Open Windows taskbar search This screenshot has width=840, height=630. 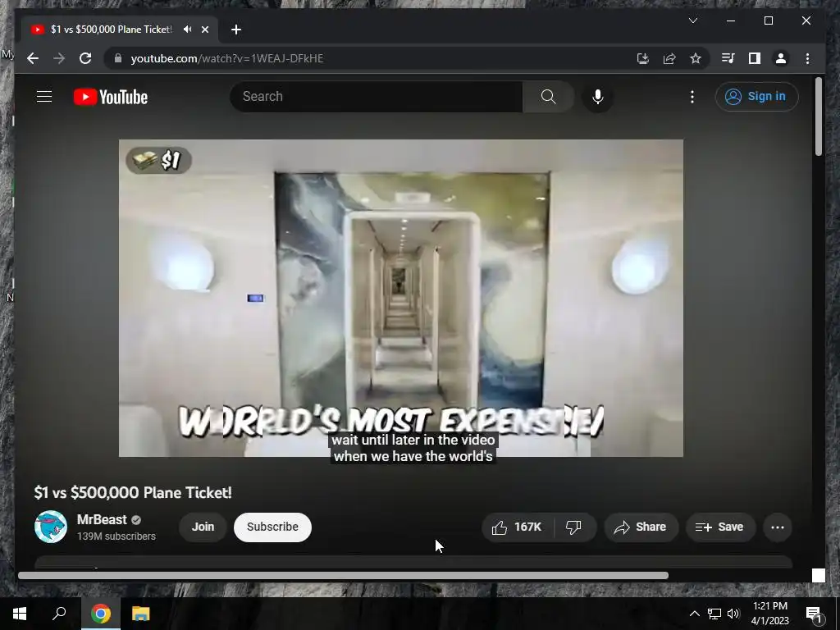pos(59,614)
